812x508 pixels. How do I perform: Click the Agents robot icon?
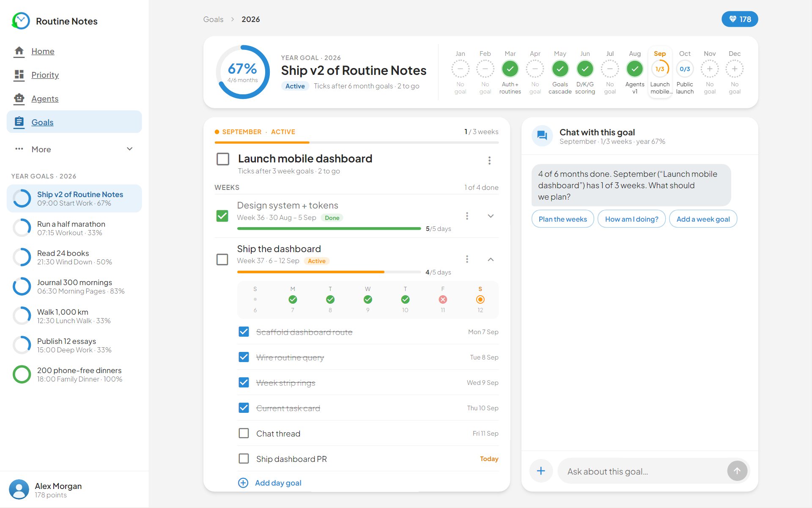[x=19, y=99]
